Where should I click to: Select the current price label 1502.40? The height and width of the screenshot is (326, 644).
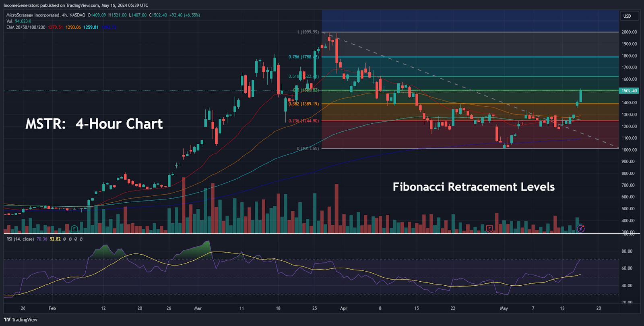pyautogui.click(x=629, y=91)
